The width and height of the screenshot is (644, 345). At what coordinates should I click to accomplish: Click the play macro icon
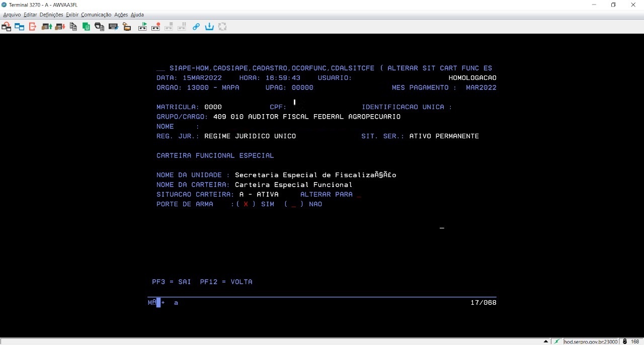coord(142,27)
